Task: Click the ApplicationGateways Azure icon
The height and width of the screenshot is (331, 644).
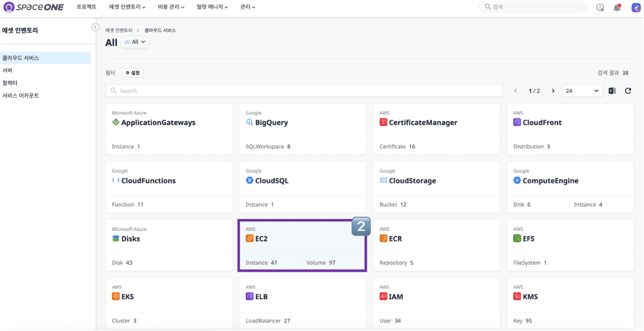Action: click(116, 122)
